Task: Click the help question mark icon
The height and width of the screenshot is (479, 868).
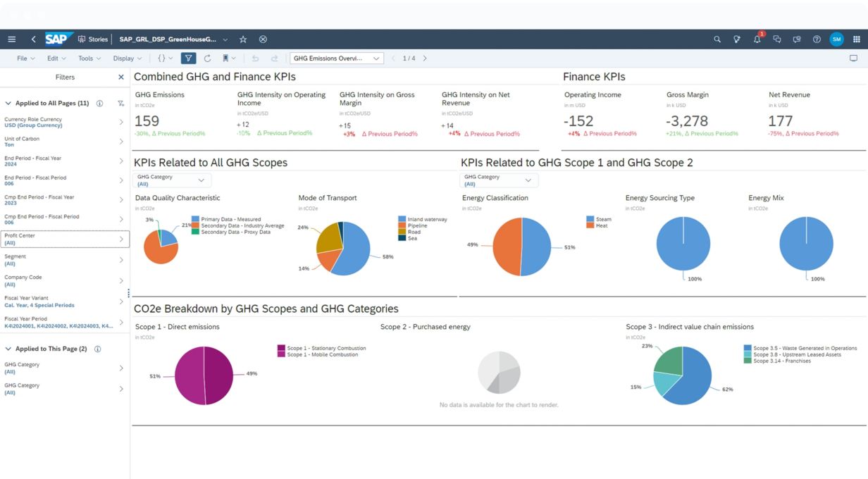Action: pyautogui.click(x=817, y=39)
